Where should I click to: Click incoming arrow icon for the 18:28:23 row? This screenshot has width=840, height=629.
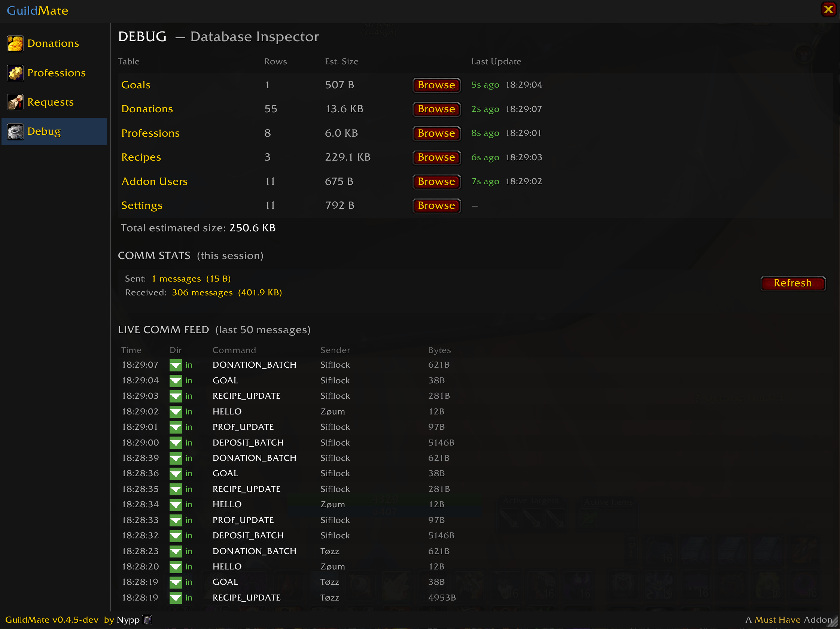click(176, 551)
